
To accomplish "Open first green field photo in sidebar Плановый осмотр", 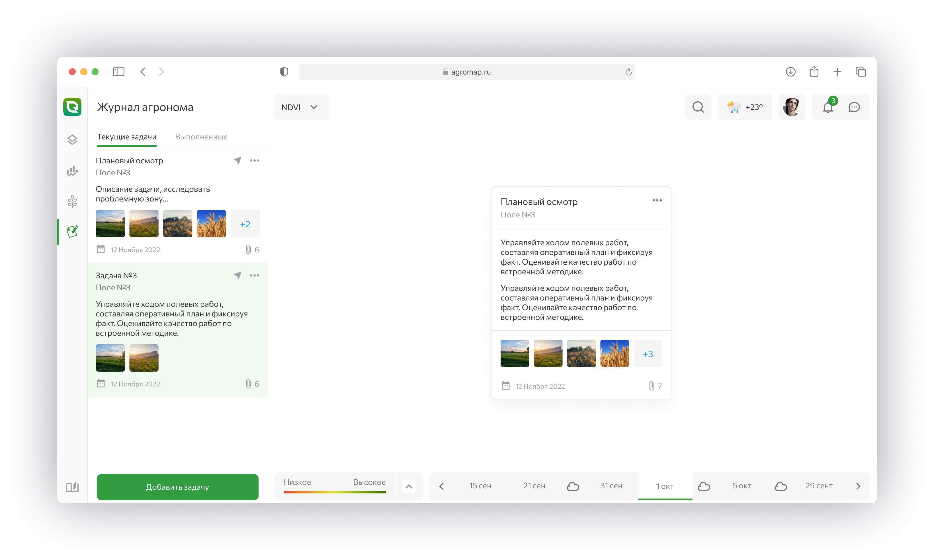I will click(x=110, y=224).
